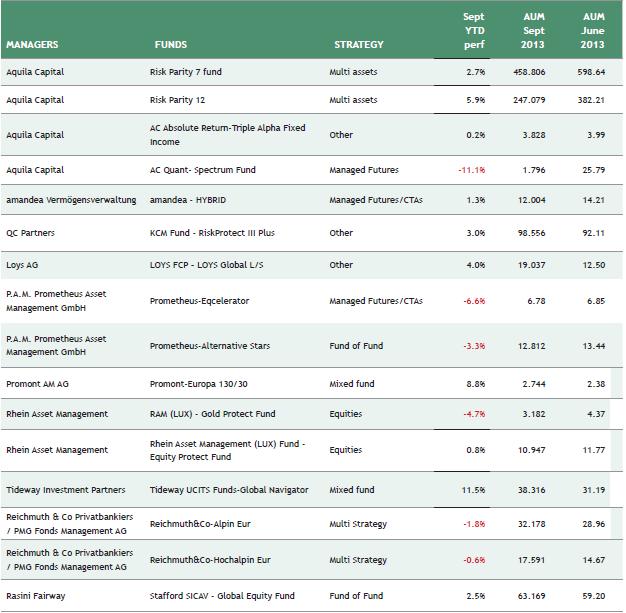Image resolution: width=626 pixels, height=613 pixels.
Task: Select Tideway Investment Partners manager cell
Action: pos(66,490)
